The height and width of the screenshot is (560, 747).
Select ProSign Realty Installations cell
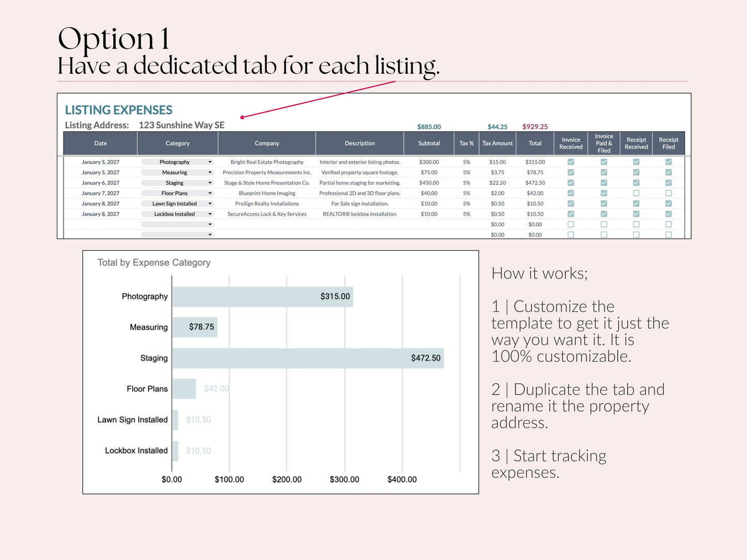(267, 204)
